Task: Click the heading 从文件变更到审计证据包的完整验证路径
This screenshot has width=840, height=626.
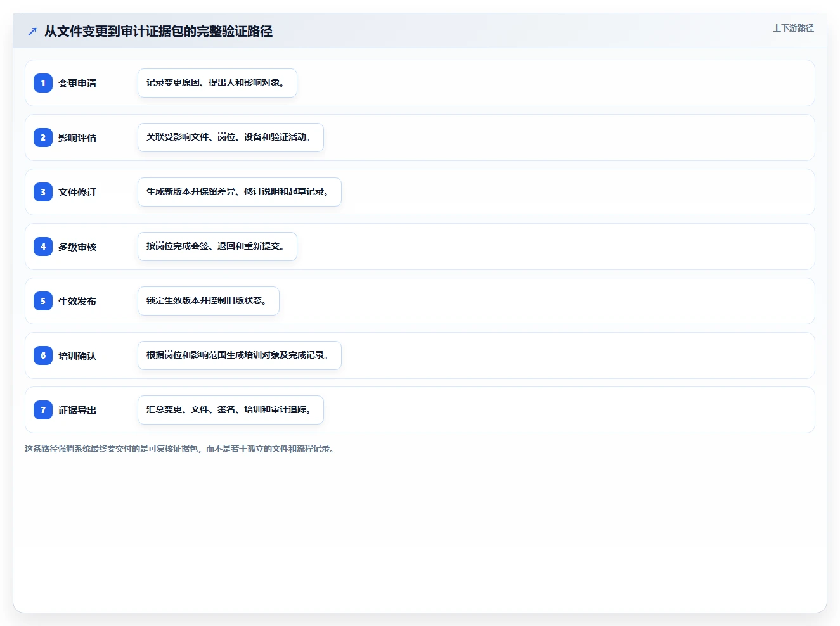Action: (x=158, y=31)
